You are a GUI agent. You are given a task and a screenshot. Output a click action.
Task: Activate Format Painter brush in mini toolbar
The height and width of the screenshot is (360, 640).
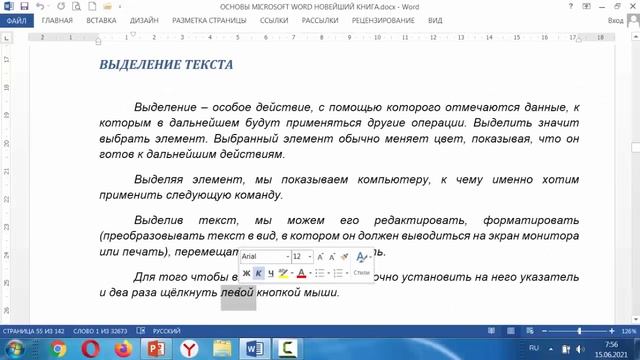[344, 257]
